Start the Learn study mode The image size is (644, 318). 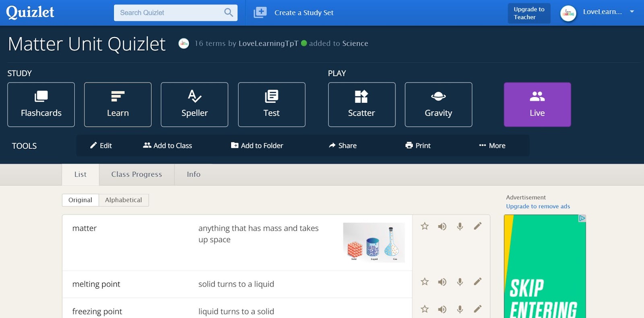tap(118, 105)
